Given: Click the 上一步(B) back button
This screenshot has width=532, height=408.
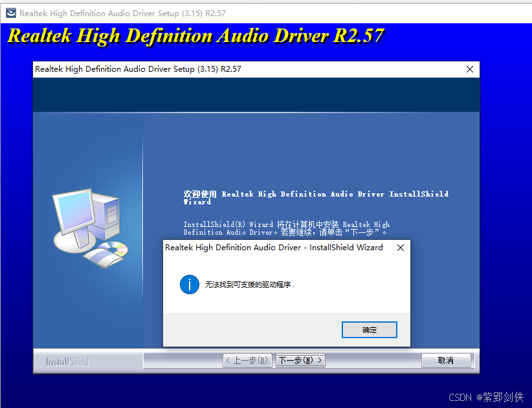Looking at the screenshot, I should (x=247, y=360).
